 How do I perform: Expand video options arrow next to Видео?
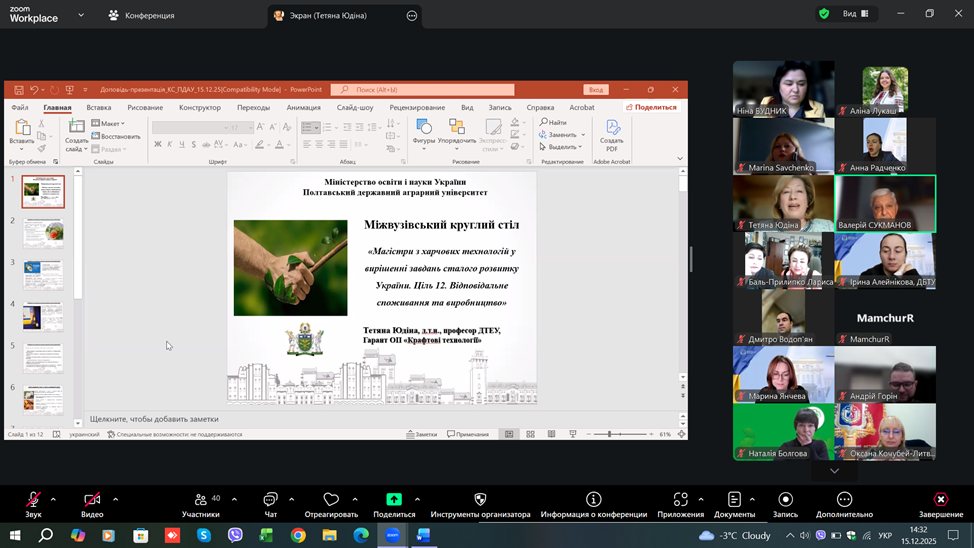tap(115, 498)
